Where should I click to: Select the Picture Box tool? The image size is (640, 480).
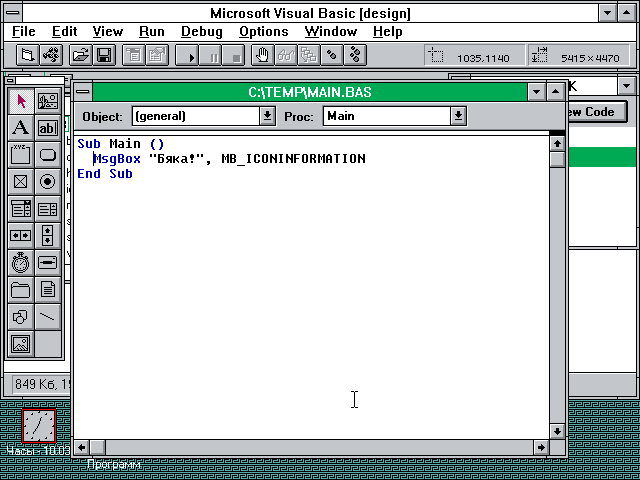(48, 101)
